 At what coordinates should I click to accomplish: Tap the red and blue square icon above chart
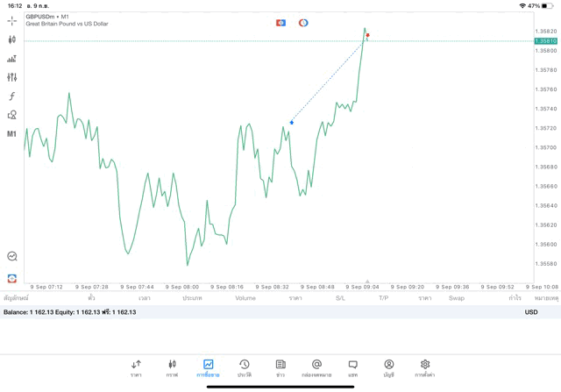(x=280, y=23)
